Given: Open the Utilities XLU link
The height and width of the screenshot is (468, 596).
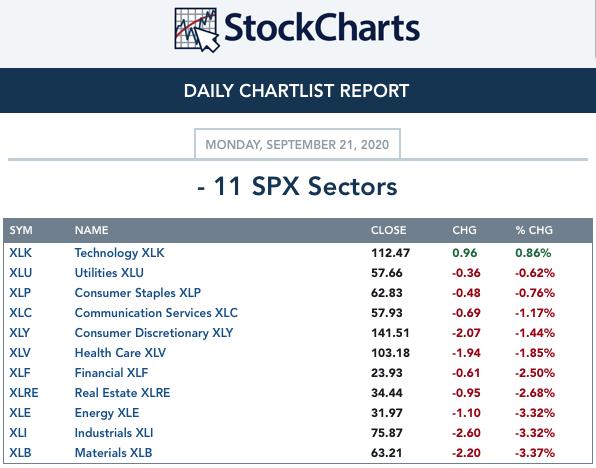Looking at the screenshot, I should (x=109, y=273).
